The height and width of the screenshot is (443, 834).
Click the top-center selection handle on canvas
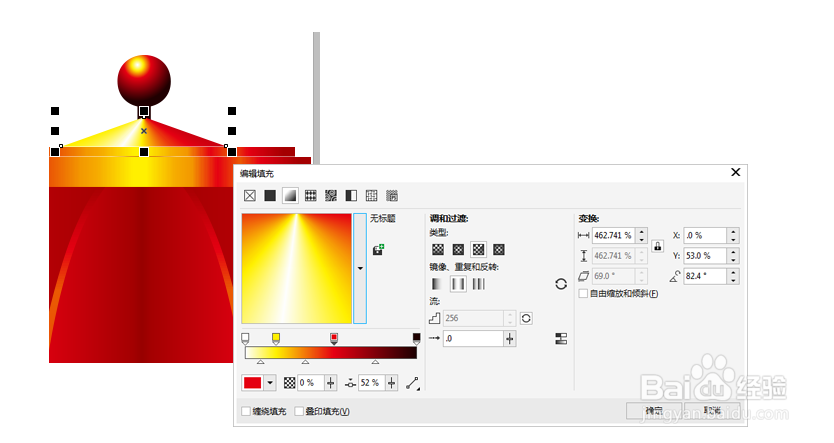pos(144,111)
